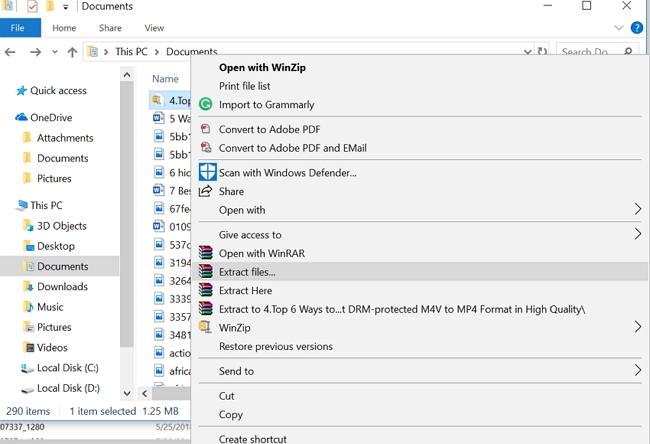Choose Create shortcut
The height and width of the screenshot is (444, 650).
pyautogui.click(x=252, y=439)
